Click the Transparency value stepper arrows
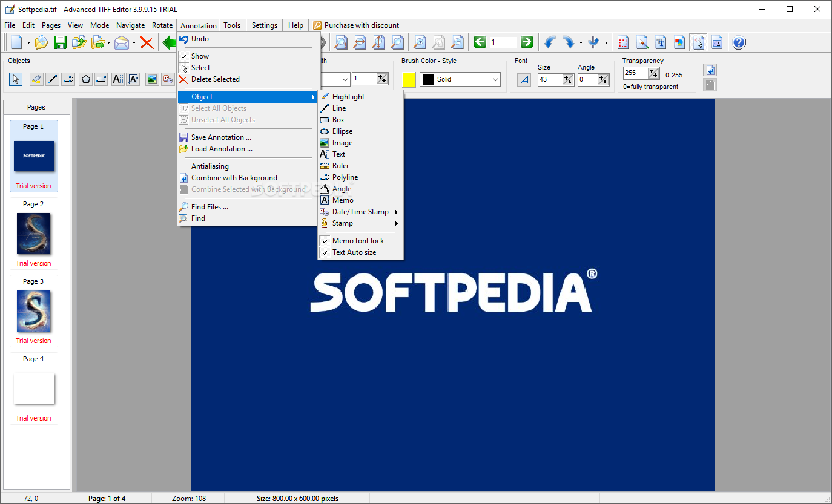The width and height of the screenshot is (832, 504). (653, 73)
